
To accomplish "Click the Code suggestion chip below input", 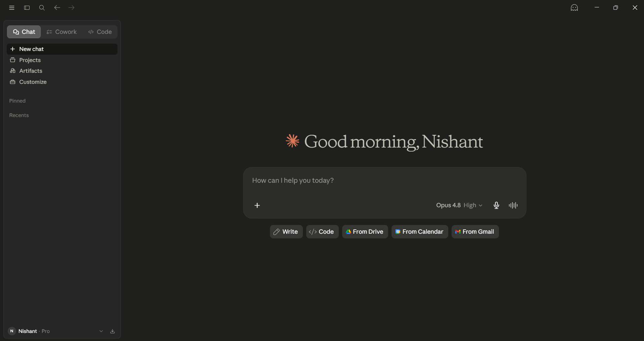I will pos(322,232).
